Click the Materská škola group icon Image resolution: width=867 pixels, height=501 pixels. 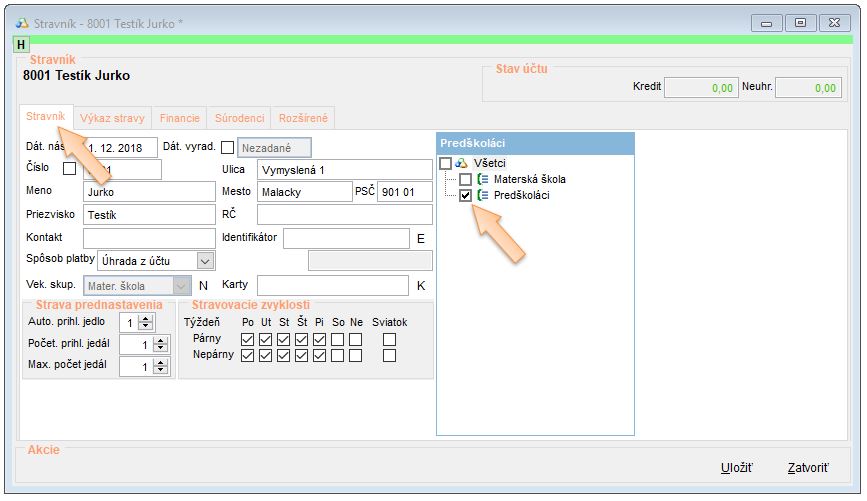coord(483,180)
